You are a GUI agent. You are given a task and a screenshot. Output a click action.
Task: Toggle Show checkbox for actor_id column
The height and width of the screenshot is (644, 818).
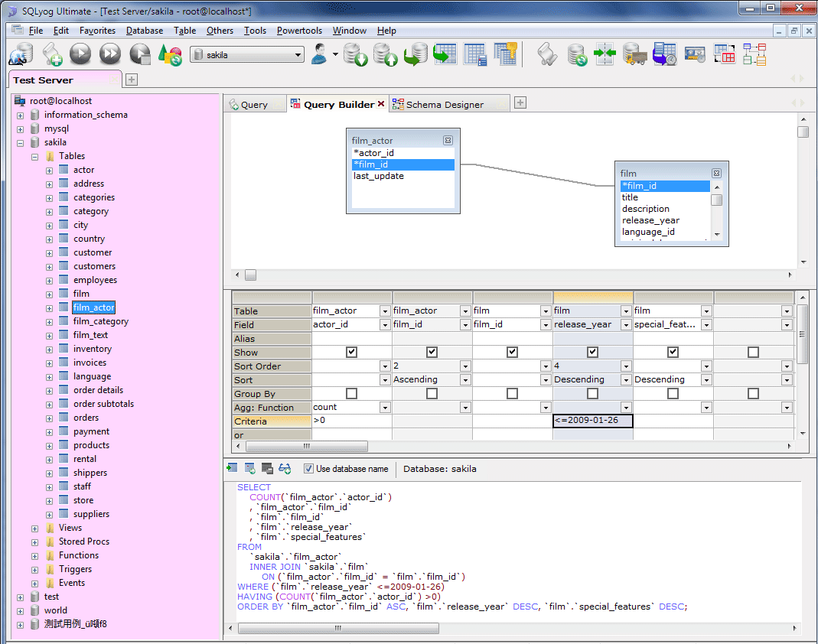pyautogui.click(x=351, y=353)
